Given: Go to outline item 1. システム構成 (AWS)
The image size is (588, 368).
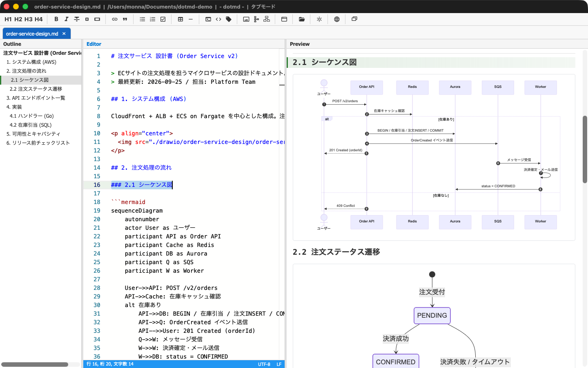Looking at the screenshot, I should point(31,62).
